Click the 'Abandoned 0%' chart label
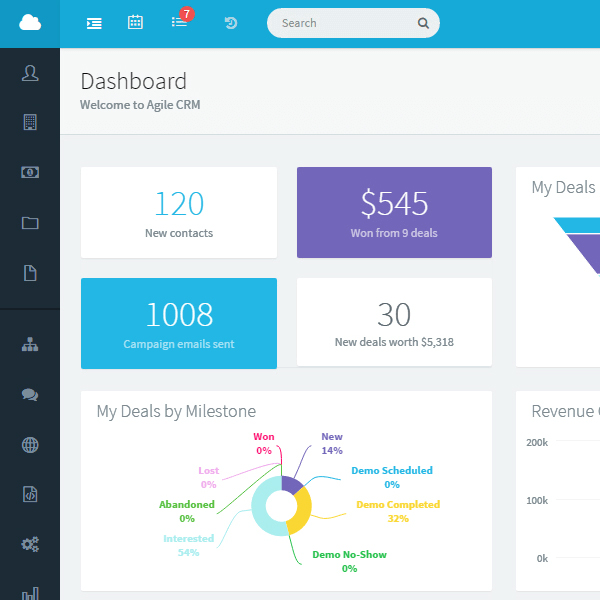The image size is (600, 600). click(x=187, y=511)
